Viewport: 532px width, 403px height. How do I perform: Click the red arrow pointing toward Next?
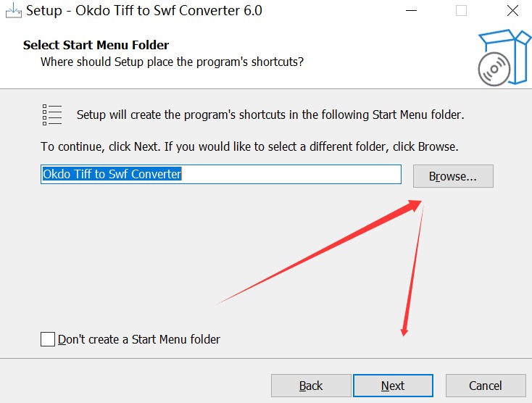(412, 270)
